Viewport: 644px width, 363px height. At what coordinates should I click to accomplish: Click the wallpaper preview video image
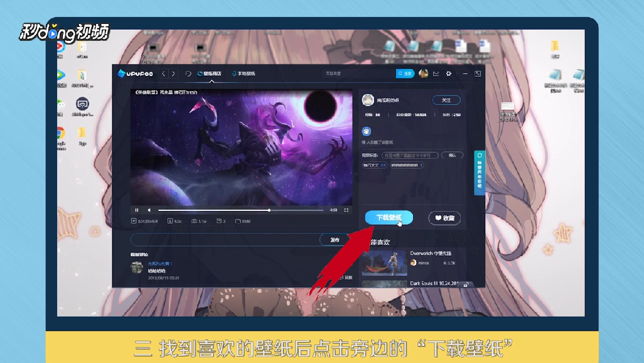pyautogui.click(x=242, y=147)
